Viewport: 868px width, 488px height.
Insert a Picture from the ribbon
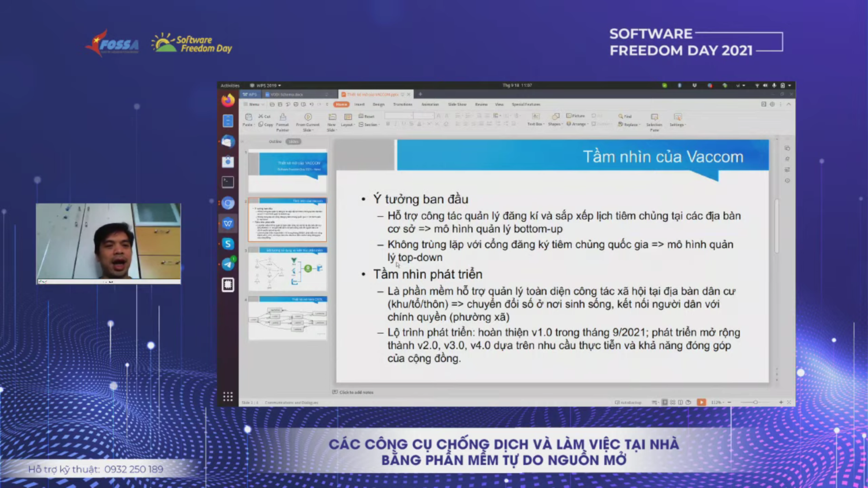[x=576, y=116]
